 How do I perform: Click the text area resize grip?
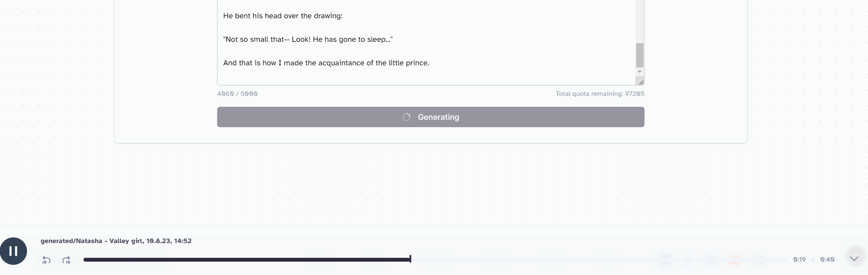[x=641, y=83]
